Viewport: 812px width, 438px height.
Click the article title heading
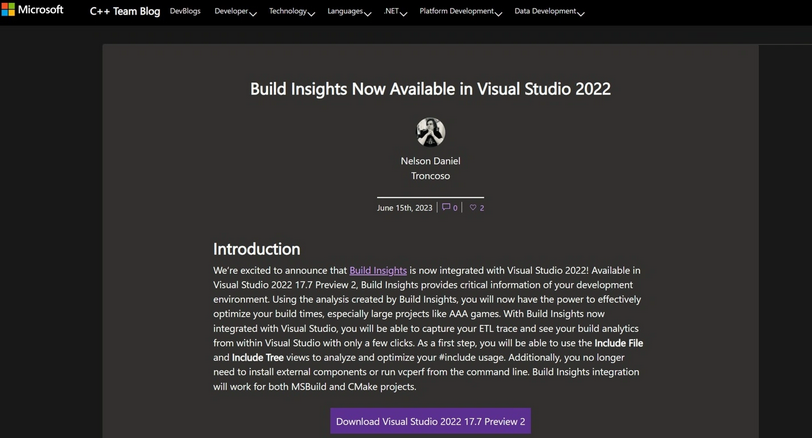click(x=430, y=89)
